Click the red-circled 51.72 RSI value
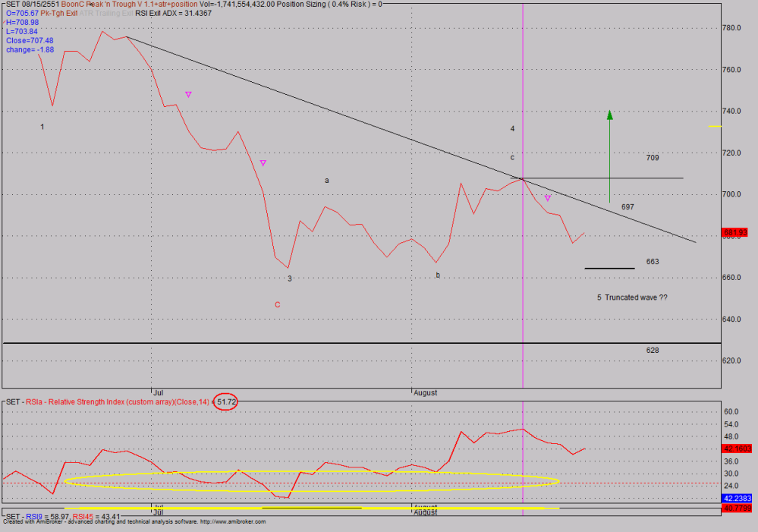This screenshot has width=758, height=532. point(226,402)
